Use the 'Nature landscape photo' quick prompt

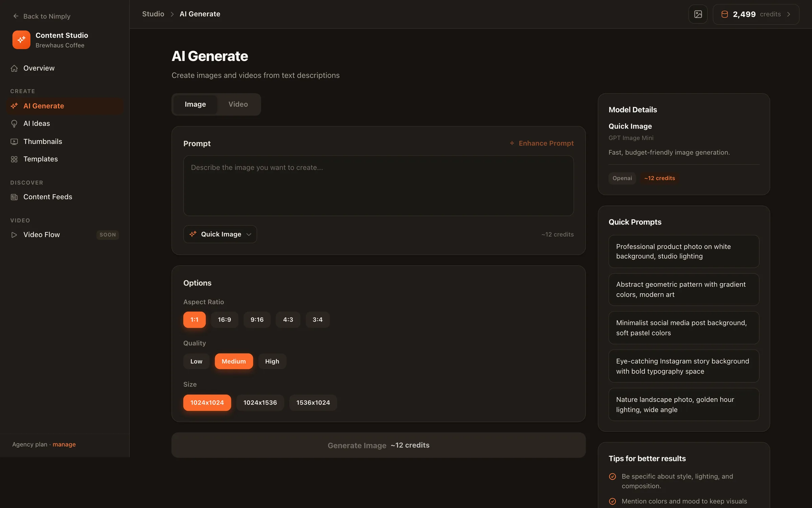coord(684,405)
